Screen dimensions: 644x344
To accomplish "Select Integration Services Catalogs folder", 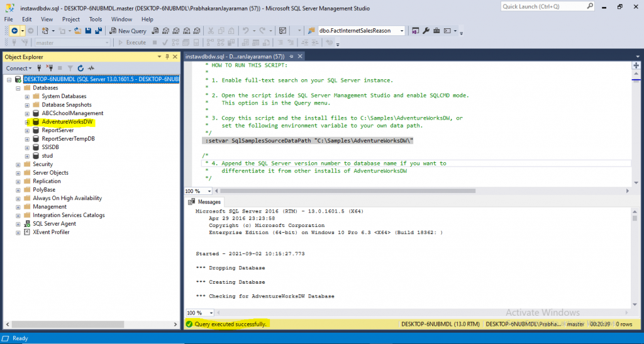I will point(69,215).
